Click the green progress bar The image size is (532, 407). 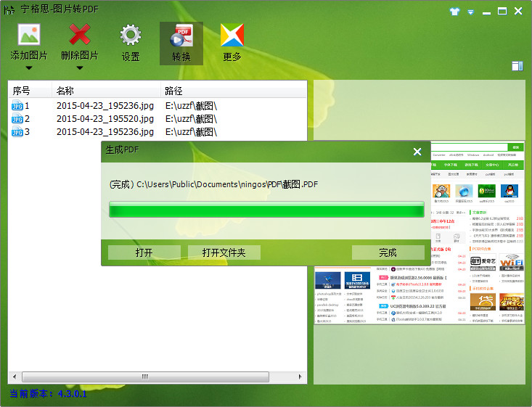pos(266,210)
